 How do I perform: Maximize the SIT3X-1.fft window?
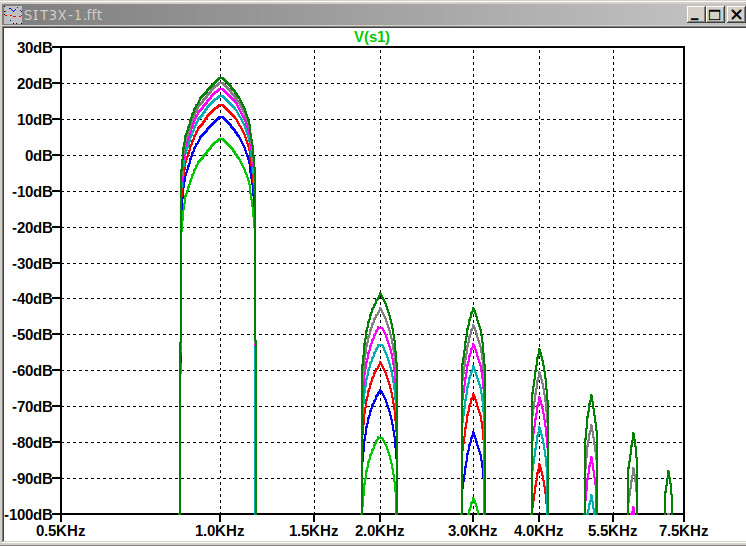click(x=715, y=15)
